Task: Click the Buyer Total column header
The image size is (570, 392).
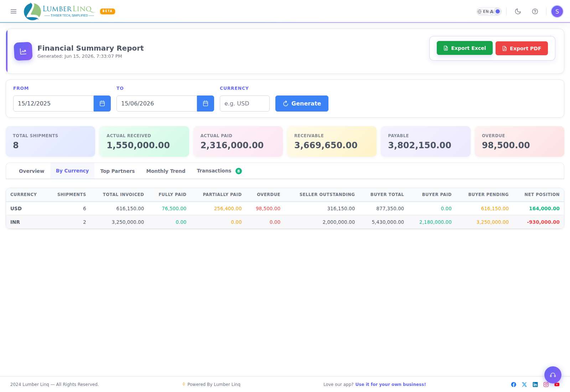Action: tap(387, 195)
